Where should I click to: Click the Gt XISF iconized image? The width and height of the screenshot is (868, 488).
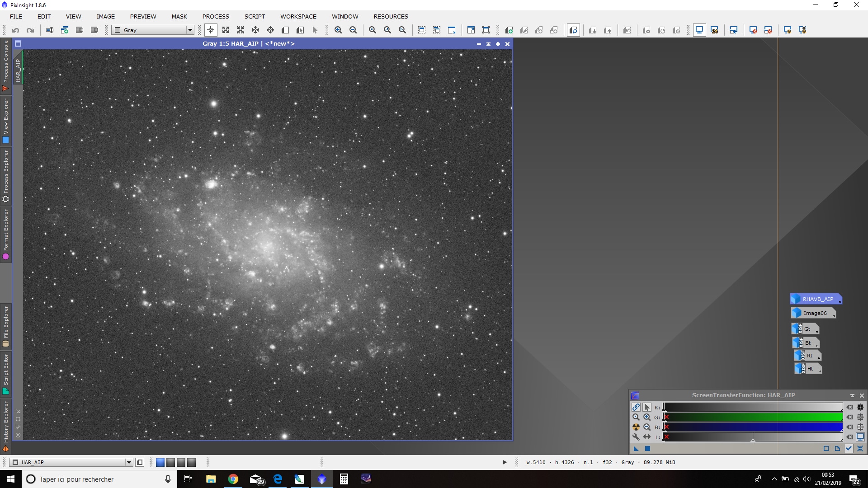pyautogui.click(x=806, y=329)
